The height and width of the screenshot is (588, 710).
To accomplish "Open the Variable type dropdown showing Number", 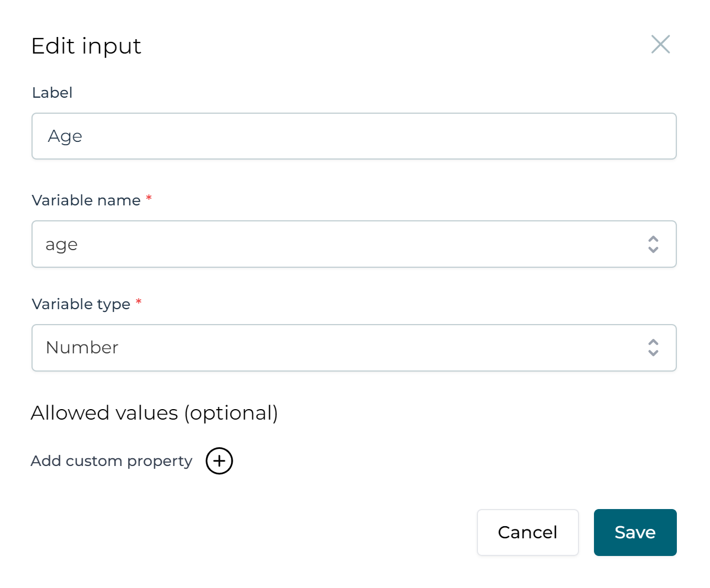I will coord(354,348).
